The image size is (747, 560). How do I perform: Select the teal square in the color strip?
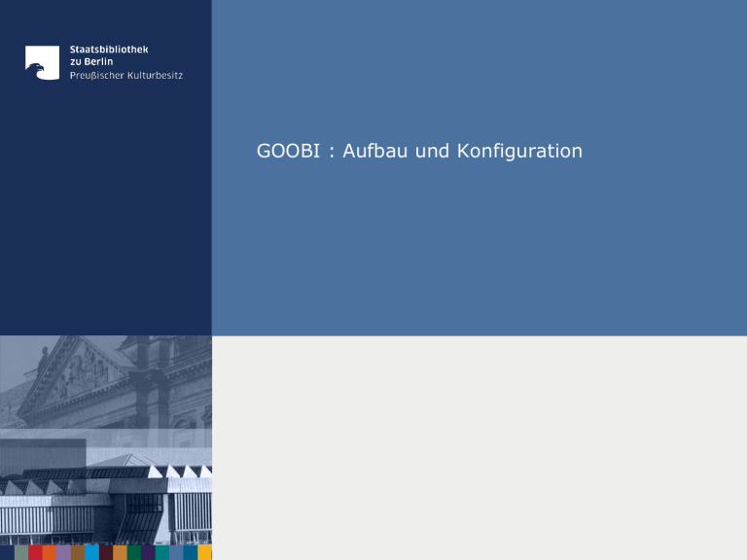[x=162, y=552]
